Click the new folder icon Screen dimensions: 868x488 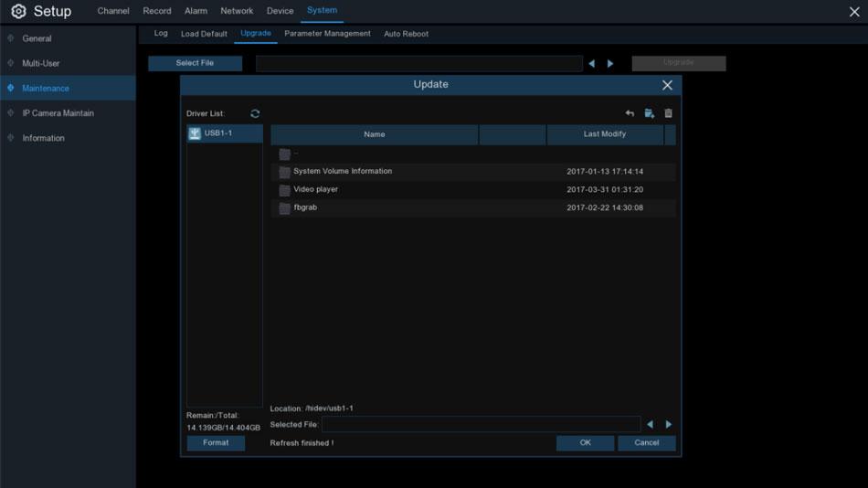[x=649, y=114]
